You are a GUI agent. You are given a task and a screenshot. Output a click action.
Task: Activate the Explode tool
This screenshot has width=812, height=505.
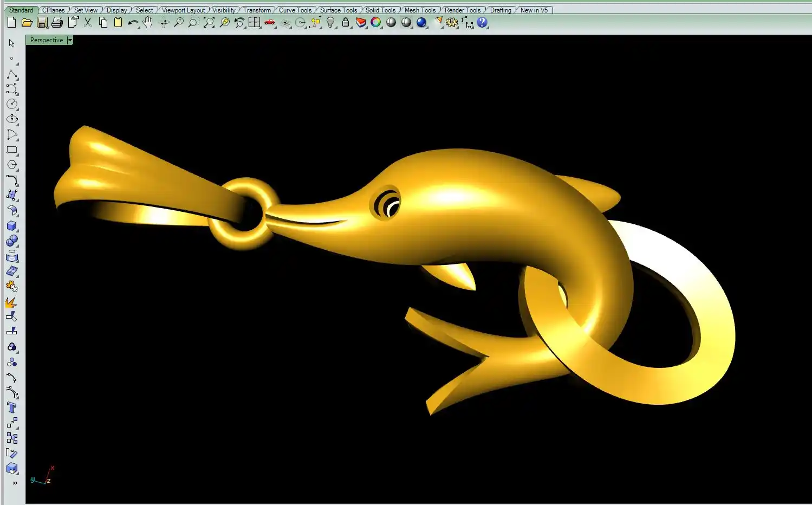pyautogui.click(x=11, y=302)
